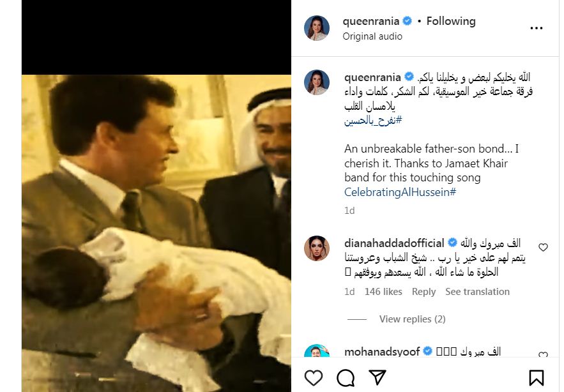Like the post with the heart icon

(314, 378)
